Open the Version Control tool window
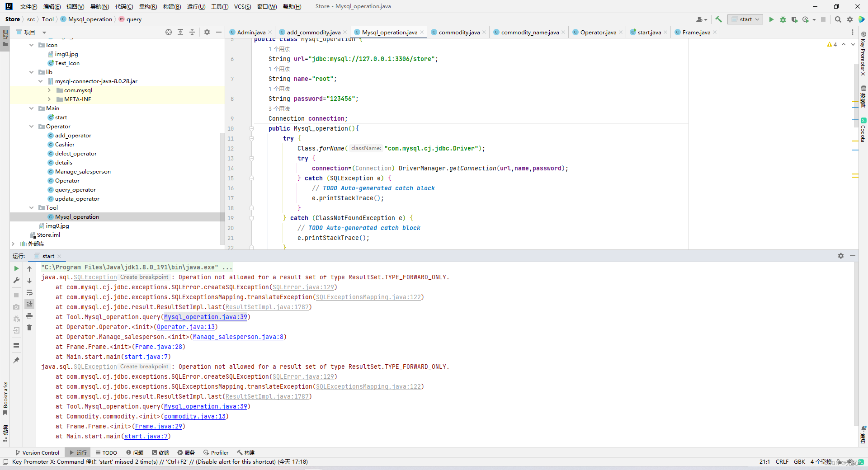 pos(38,452)
